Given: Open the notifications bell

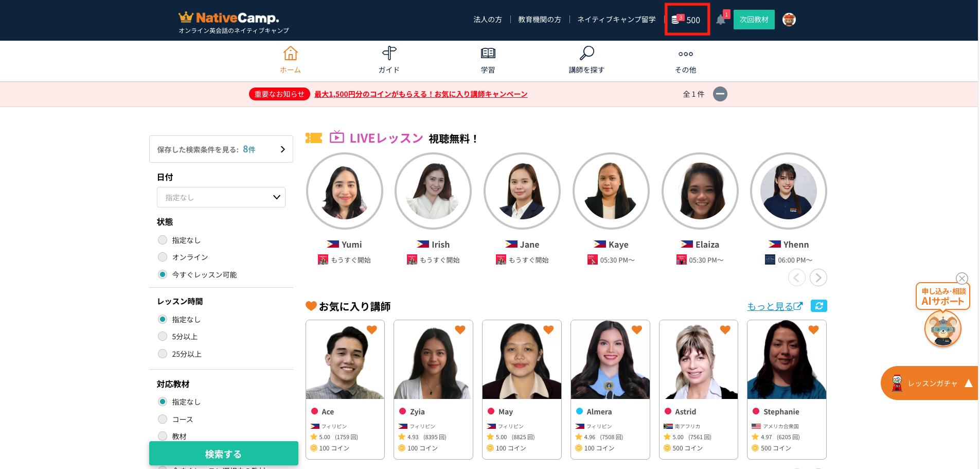Looking at the screenshot, I should (721, 20).
